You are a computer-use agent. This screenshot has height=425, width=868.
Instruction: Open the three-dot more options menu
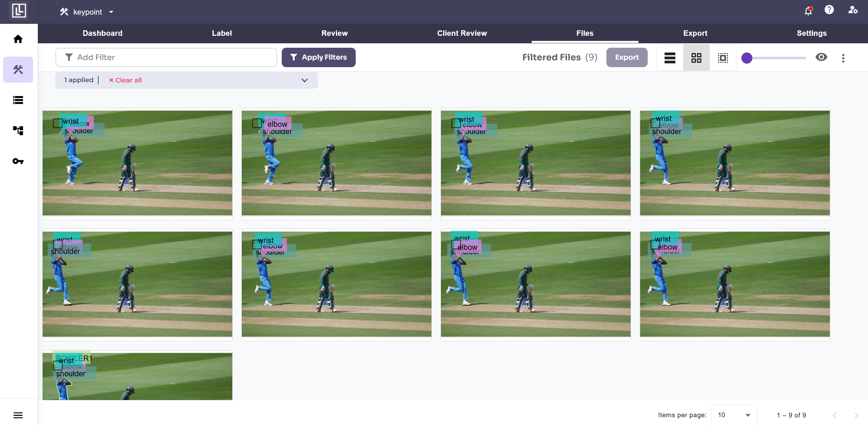pos(843,58)
